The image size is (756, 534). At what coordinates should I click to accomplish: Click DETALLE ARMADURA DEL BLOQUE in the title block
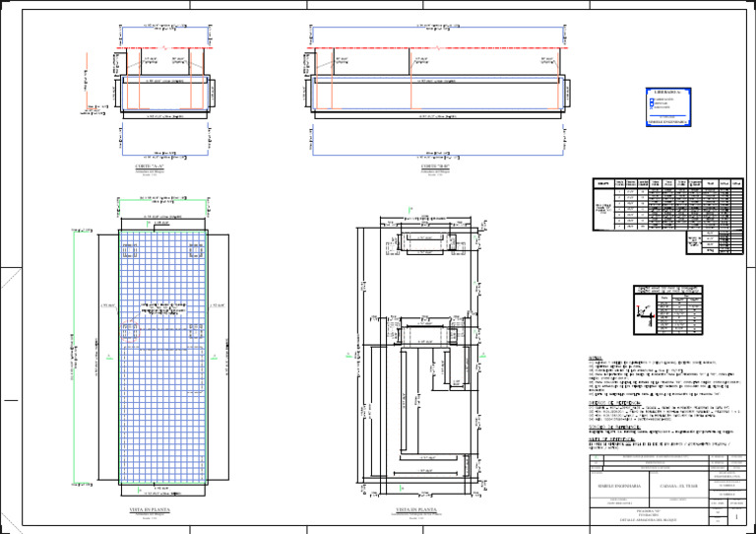pyautogui.click(x=649, y=520)
